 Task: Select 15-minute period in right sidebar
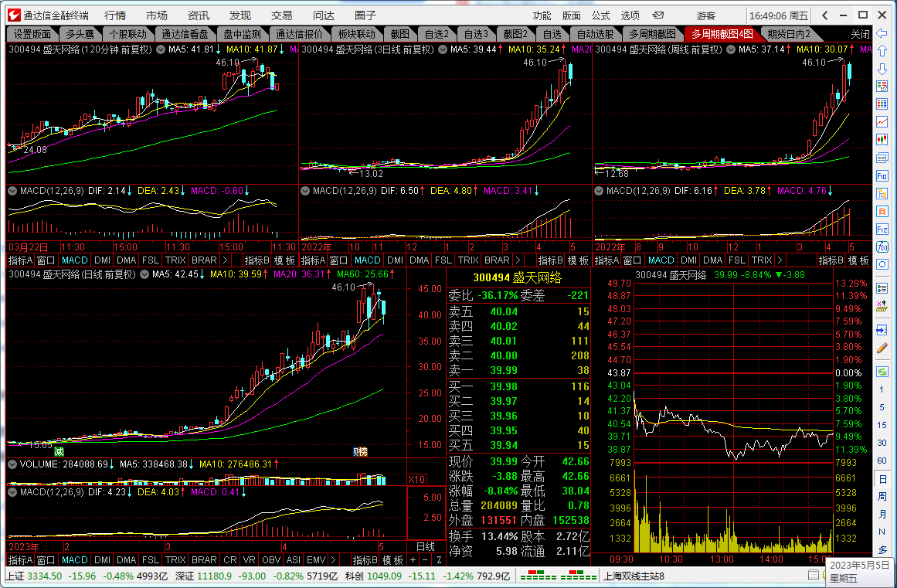882,425
